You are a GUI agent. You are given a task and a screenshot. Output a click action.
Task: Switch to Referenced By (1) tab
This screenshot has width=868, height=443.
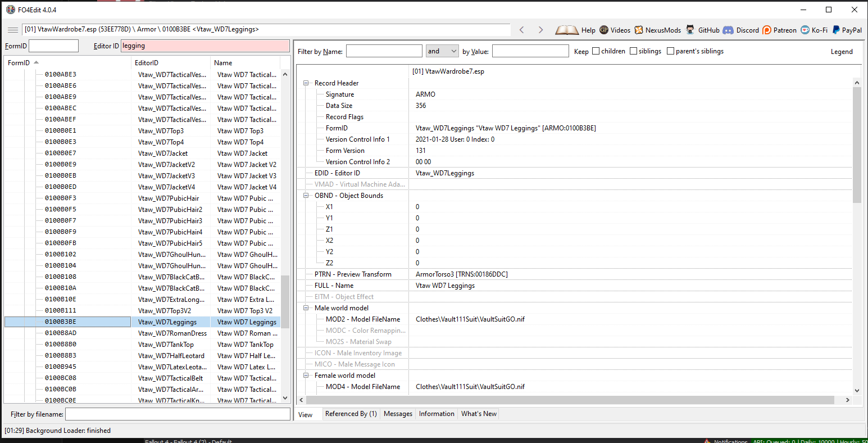351,414
